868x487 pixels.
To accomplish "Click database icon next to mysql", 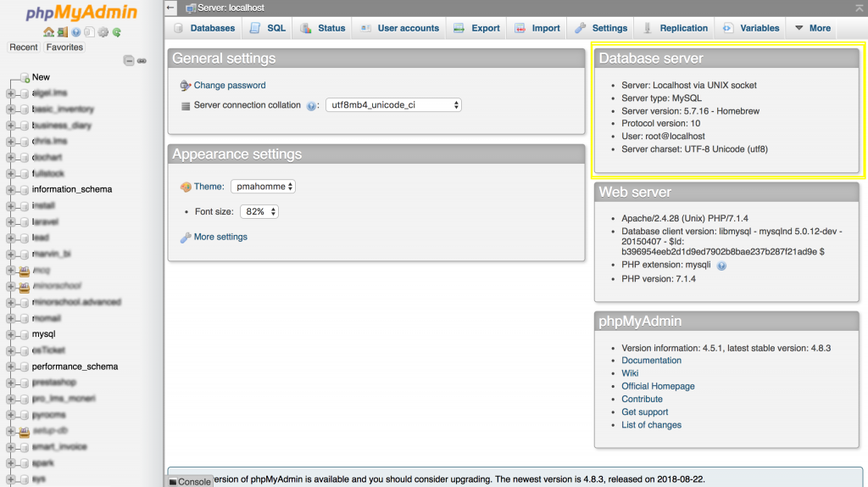I will click(25, 334).
